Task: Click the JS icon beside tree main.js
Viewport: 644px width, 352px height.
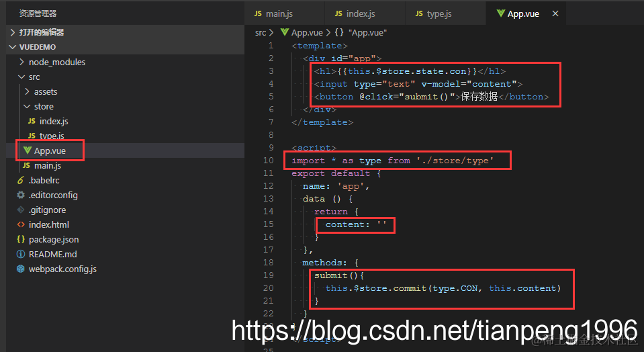Action: click(26, 165)
